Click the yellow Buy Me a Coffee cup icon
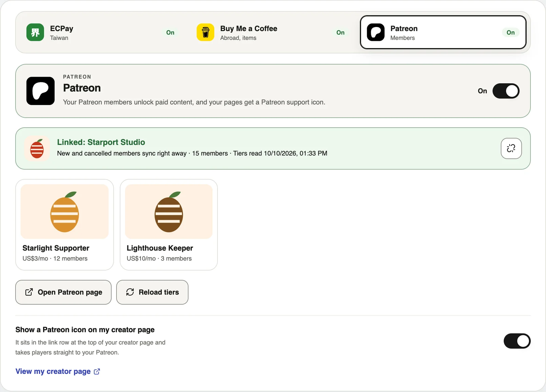This screenshot has width=546, height=392. point(205,32)
